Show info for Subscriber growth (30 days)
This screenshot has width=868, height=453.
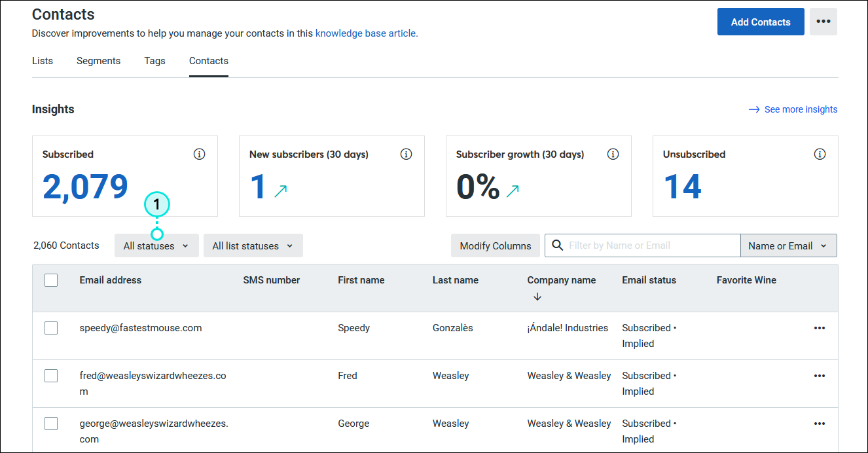pos(613,154)
